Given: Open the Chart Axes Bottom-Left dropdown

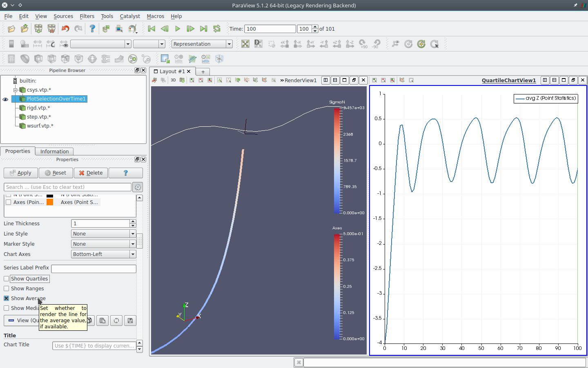Looking at the screenshot, I should 103,254.
